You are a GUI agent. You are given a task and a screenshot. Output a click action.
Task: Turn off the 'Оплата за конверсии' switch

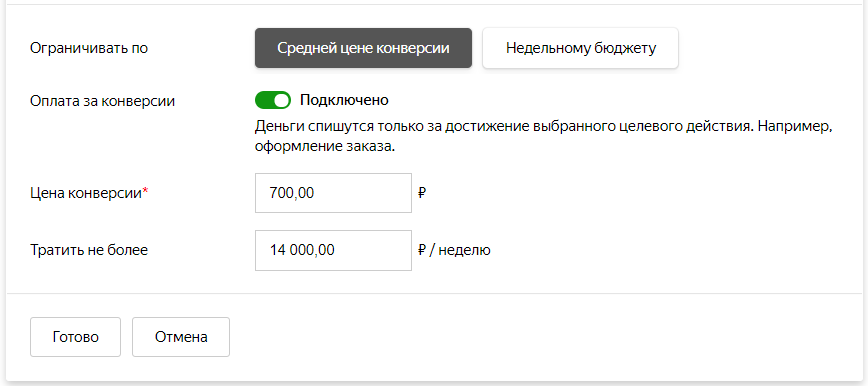[x=273, y=100]
